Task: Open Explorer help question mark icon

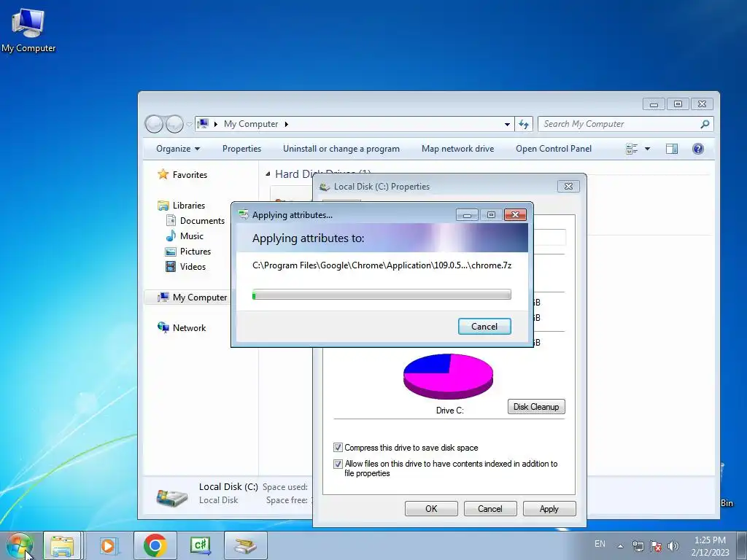Action: coord(698,149)
